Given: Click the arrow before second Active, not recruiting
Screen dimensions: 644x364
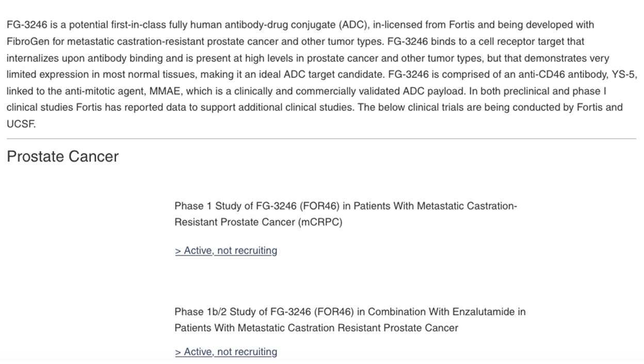Looking at the screenshot, I should click(x=178, y=352).
